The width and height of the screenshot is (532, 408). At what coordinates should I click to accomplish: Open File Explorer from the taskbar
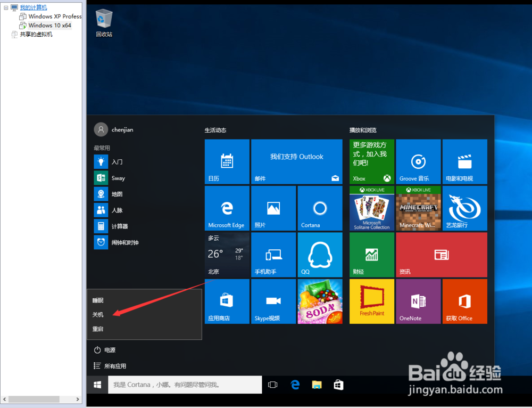(x=317, y=385)
